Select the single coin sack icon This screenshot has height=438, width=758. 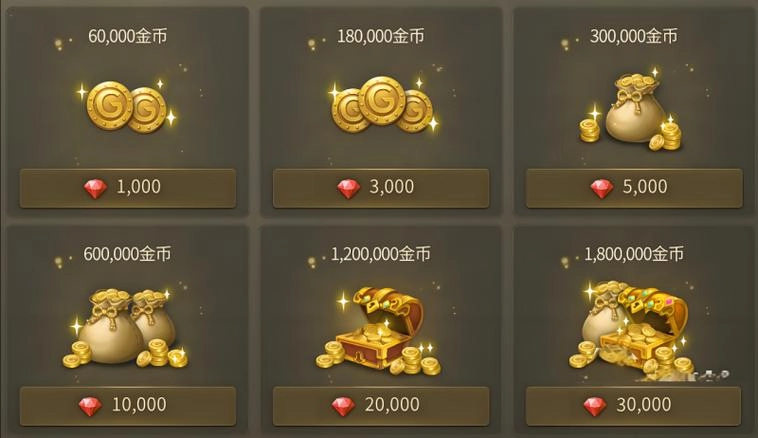(631, 110)
